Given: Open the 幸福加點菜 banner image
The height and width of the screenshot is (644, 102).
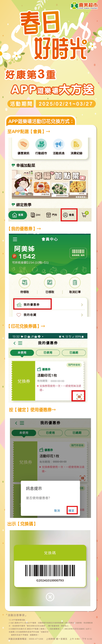Looking at the screenshot, I should [50, 185].
